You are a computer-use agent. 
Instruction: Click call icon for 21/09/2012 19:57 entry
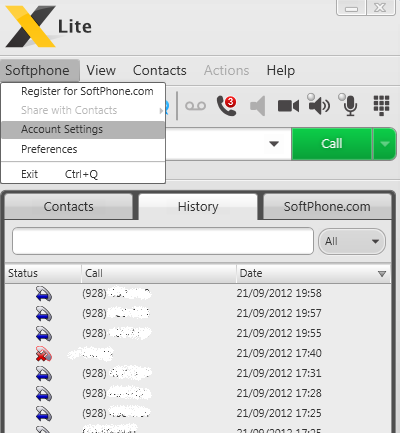[x=44, y=314]
